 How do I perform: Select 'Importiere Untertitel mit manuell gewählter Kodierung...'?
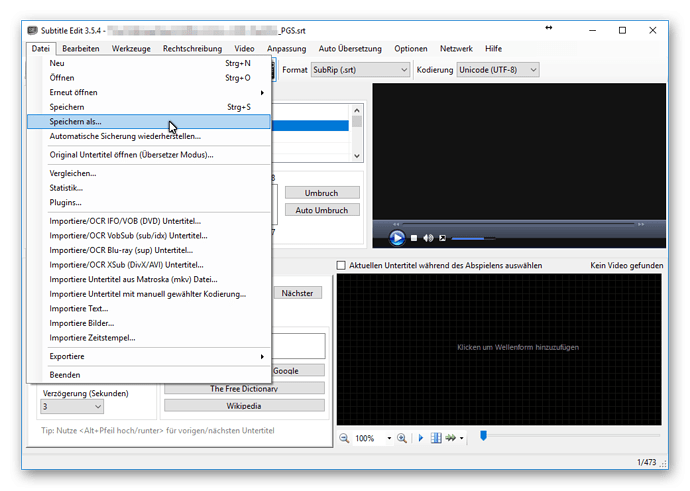point(149,294)
